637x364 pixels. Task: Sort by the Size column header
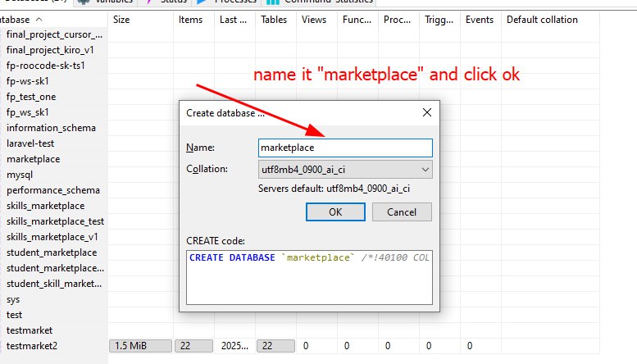pos(140,20)
